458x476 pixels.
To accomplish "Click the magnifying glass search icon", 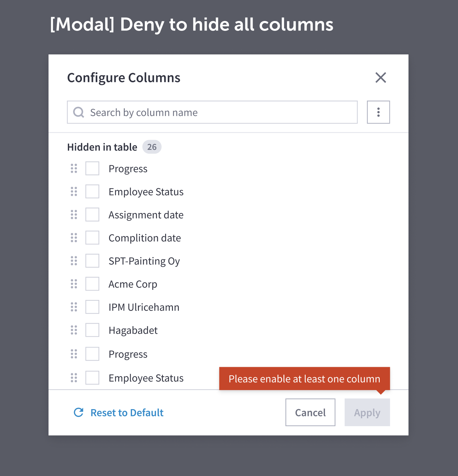I will pyautogui.click(x=78, y=112).
